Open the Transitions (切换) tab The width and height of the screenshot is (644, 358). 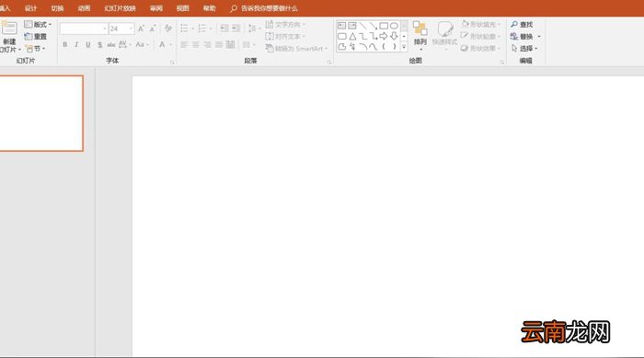[x=57, y=8]
